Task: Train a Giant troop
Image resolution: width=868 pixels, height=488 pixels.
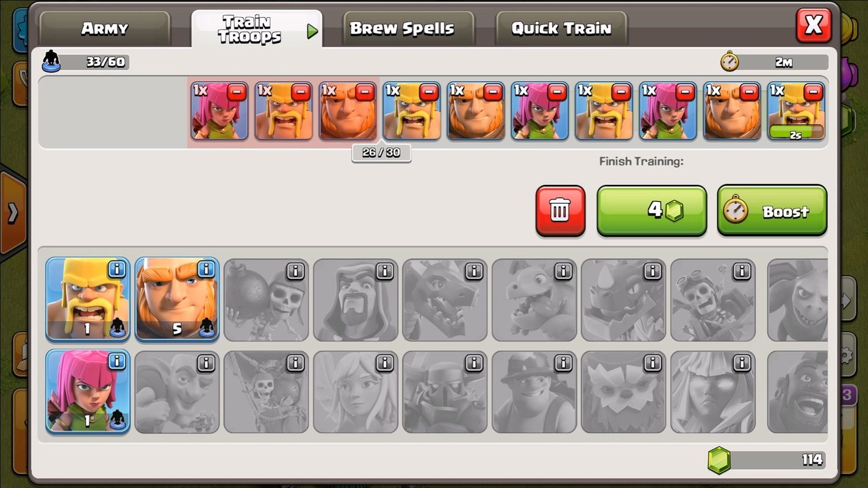Action: tap(177, 299)
